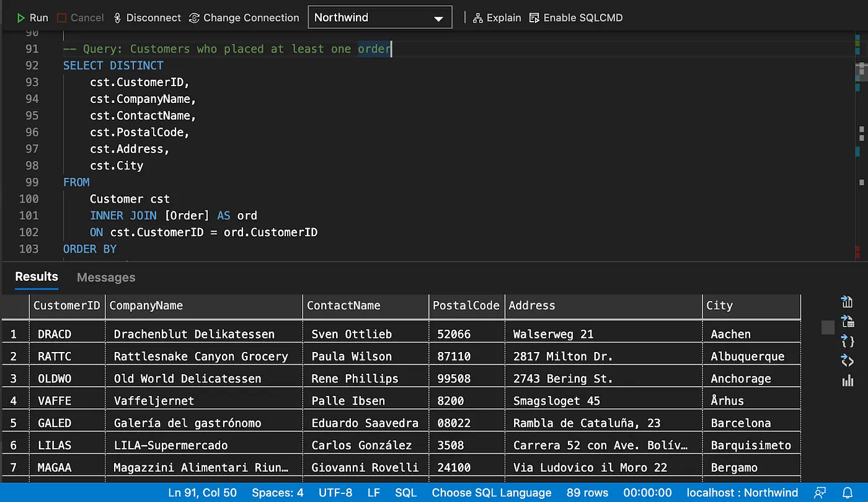Change the UTF-8 encoding in status bar
The image size is (868, 502).
point(335,493)
